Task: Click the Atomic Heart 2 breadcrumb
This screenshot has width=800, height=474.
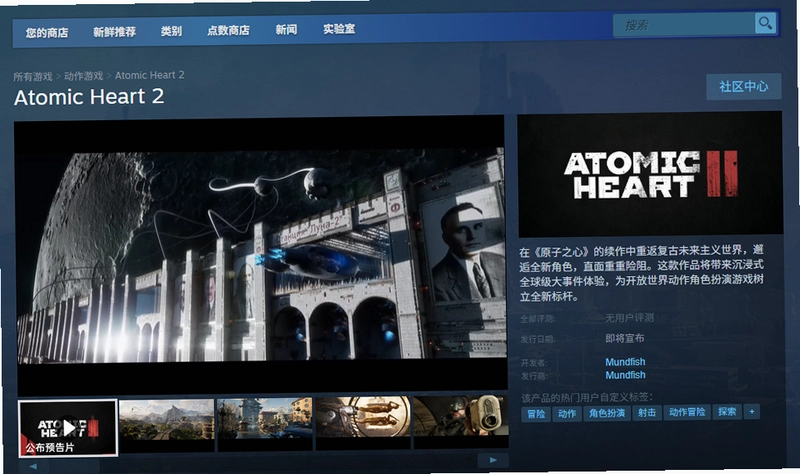Action: (149, 75)
